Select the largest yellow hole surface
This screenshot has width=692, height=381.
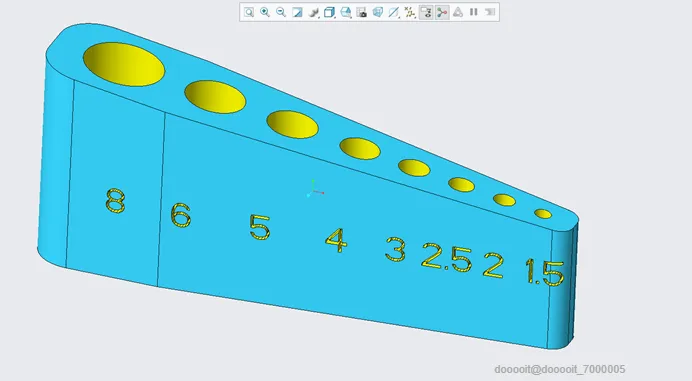pos(124,64)
